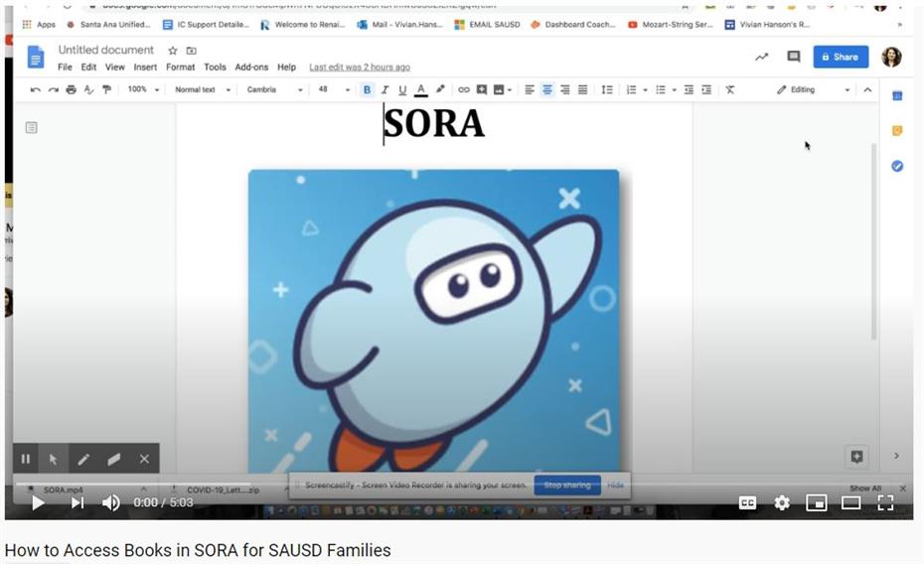Select the Screencastify pen tool
The image size is (924, 564).
tap(83, 459)
